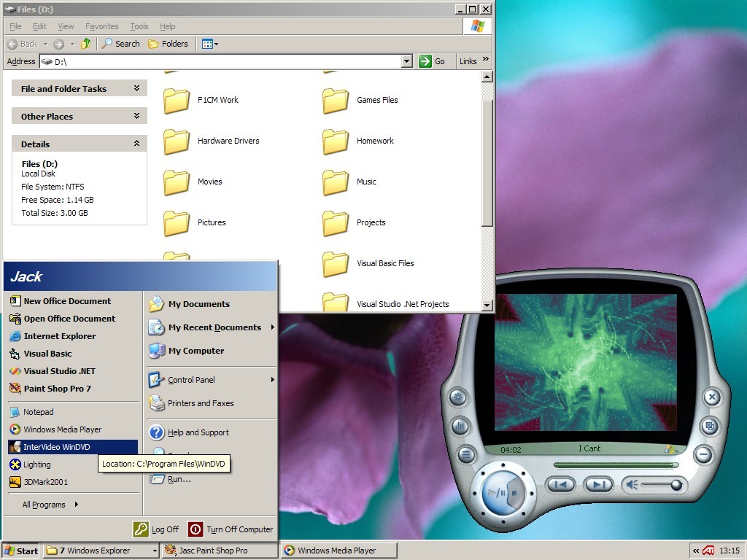Select the Projects folder icon
The height and width of the screenshot is (560, 747).
[x=336, y=223]
